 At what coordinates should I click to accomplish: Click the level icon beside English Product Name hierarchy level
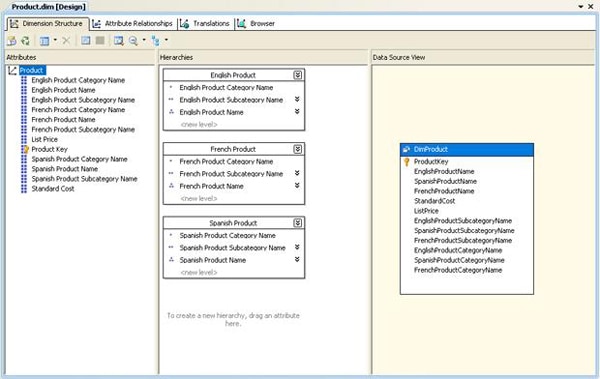click(x=171, y=112)
